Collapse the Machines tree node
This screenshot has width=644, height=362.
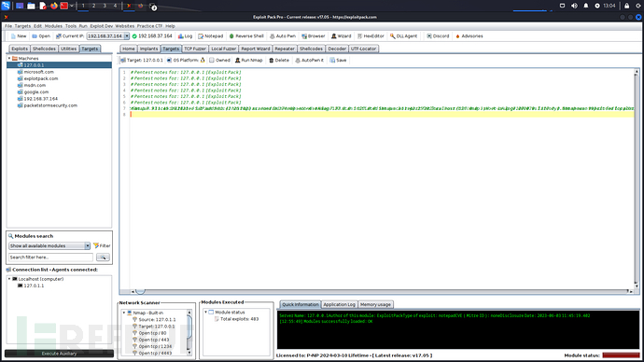9,59
